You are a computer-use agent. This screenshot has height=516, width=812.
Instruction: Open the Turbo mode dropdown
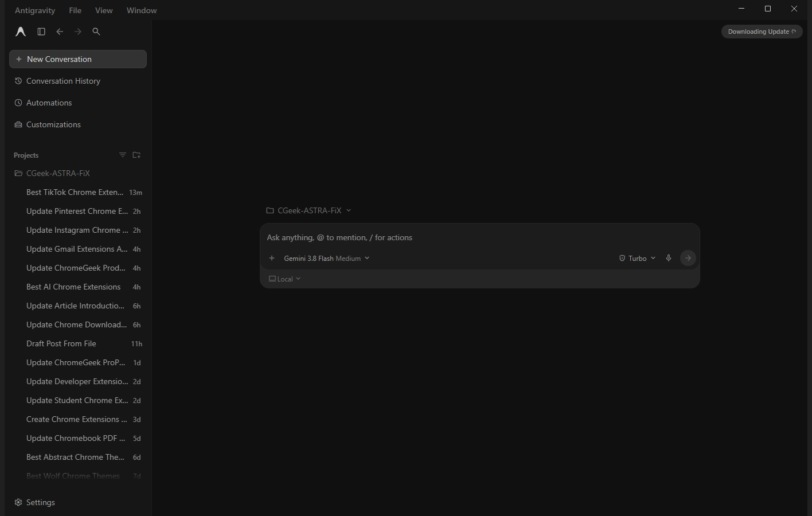coord(637,259)
